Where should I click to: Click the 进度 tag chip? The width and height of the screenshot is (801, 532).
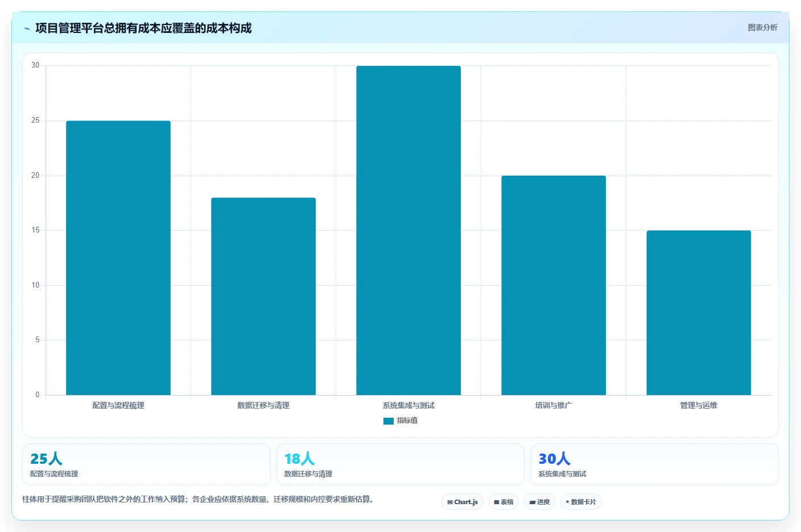(539, 502)
